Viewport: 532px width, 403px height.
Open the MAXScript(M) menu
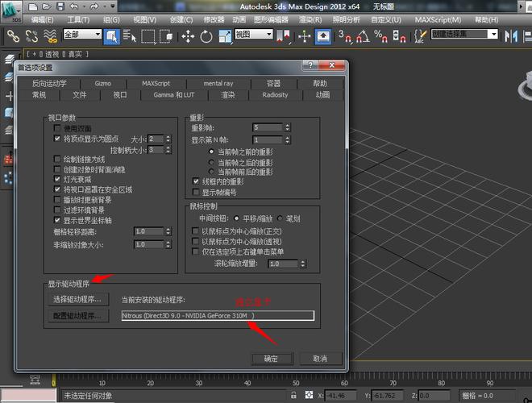click(x=438, y=20)
